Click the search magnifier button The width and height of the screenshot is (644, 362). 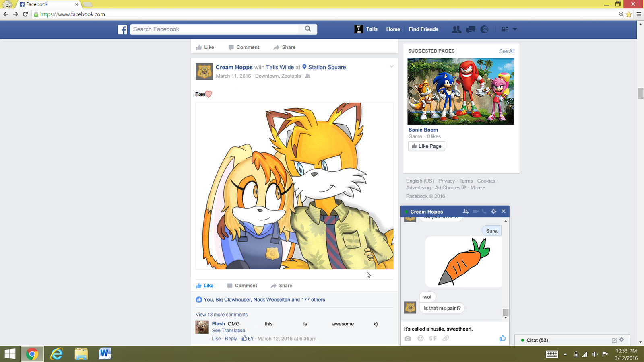click(308, 29)
